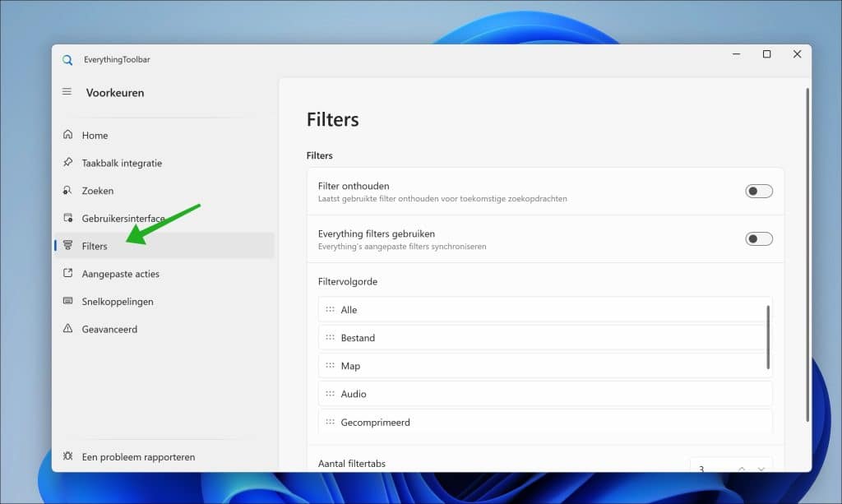Minimize the EverythingToolbar window
The height and width of the screenshot is (504, 842).
[x=736, y=54]
